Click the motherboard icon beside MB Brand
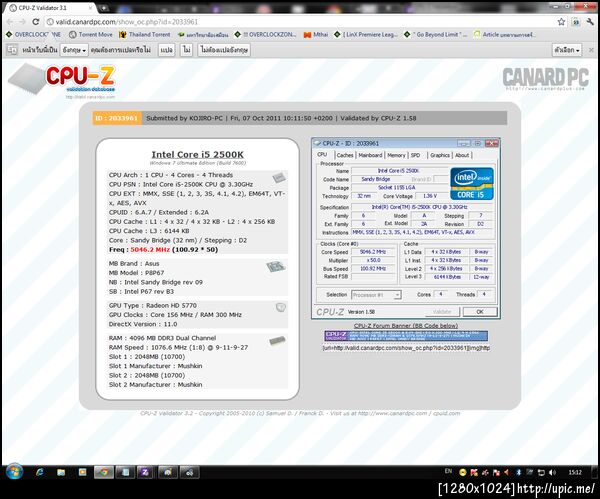 [x=276, y=266]
